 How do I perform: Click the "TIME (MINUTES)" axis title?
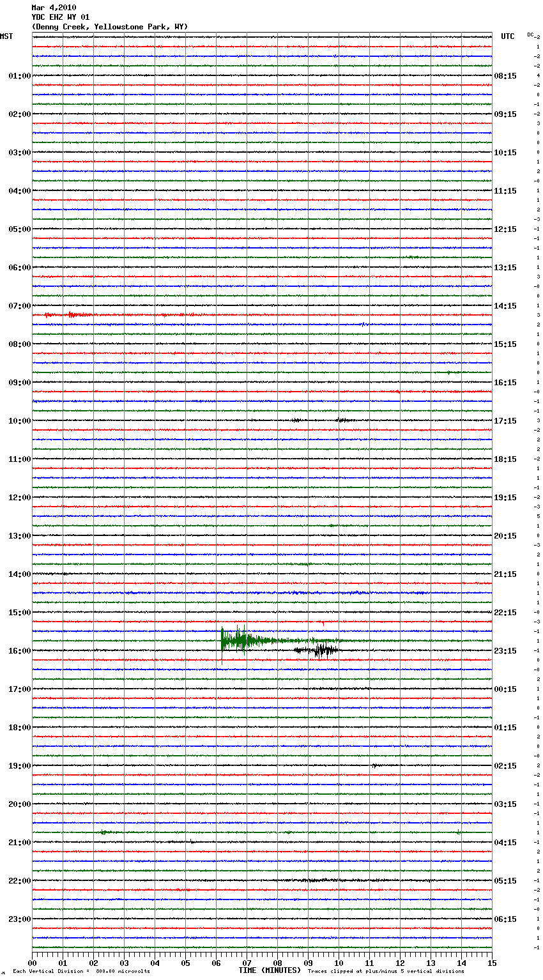tap(270, 970)
